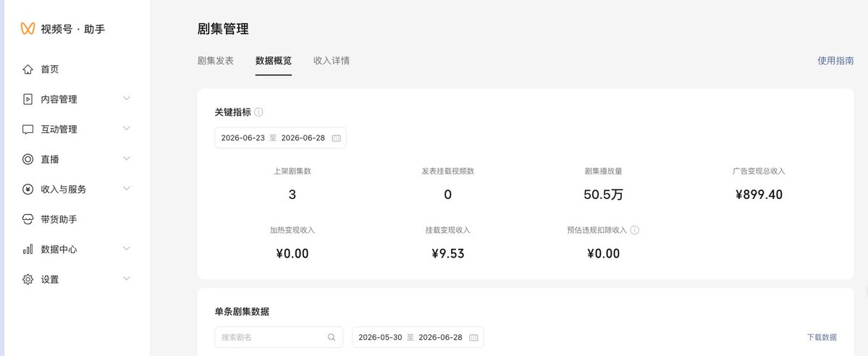Screen dimensions: 868x356
Task: Click the 下载数据 link
Action: 822,337
